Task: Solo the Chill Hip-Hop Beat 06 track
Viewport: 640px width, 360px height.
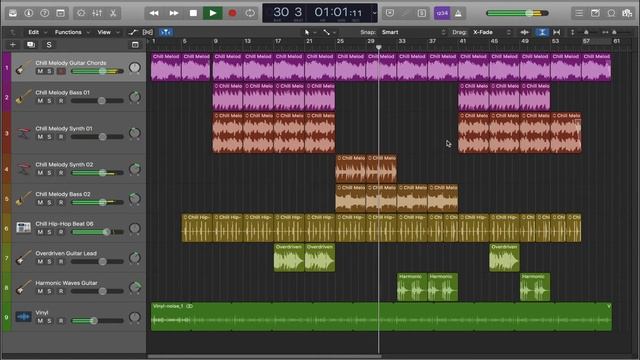Action: 49,232
